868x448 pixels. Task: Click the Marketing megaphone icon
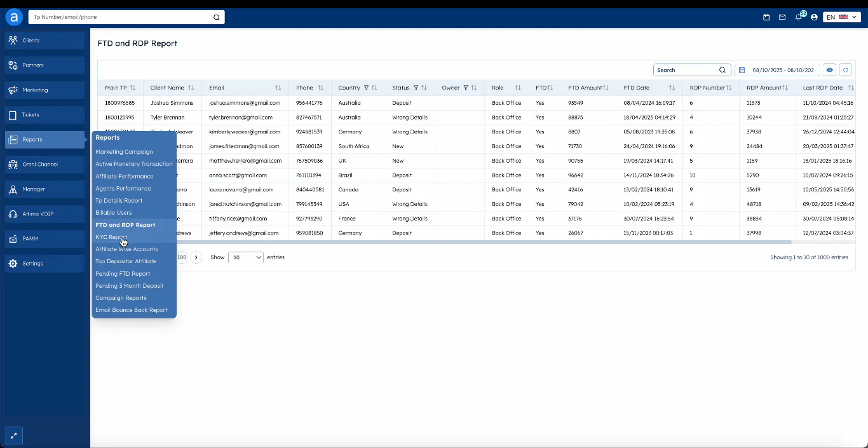[13, 90]
